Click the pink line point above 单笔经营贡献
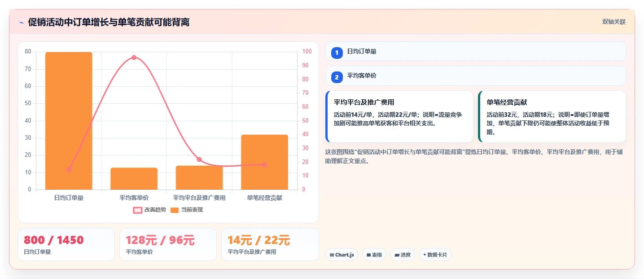 pos(264,165)
